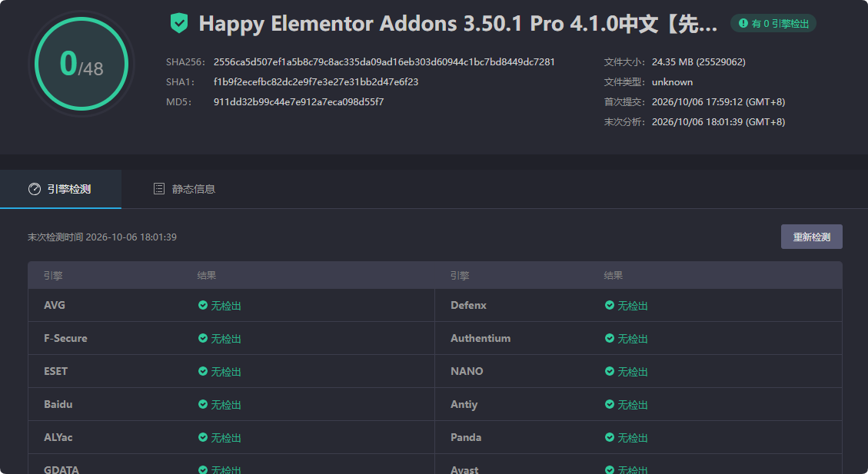Viewport: 868px width, 474px height.
Task: Open the 引擎检测 tab
Action: pos(60,189)
